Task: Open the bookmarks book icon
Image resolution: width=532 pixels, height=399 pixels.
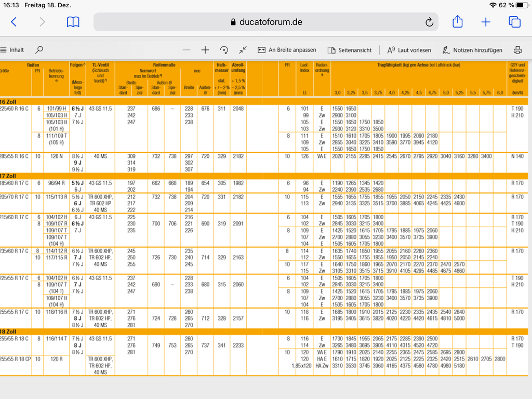Action: [73, 22]
